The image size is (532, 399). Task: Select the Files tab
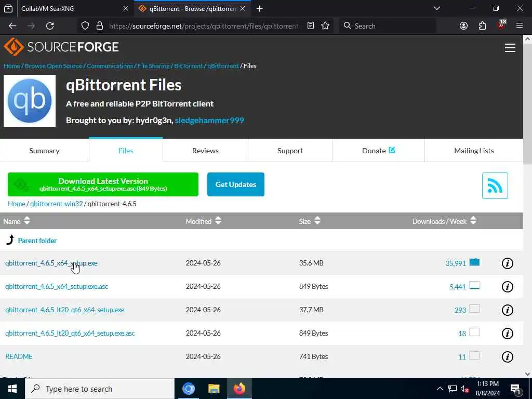(126, 151)
